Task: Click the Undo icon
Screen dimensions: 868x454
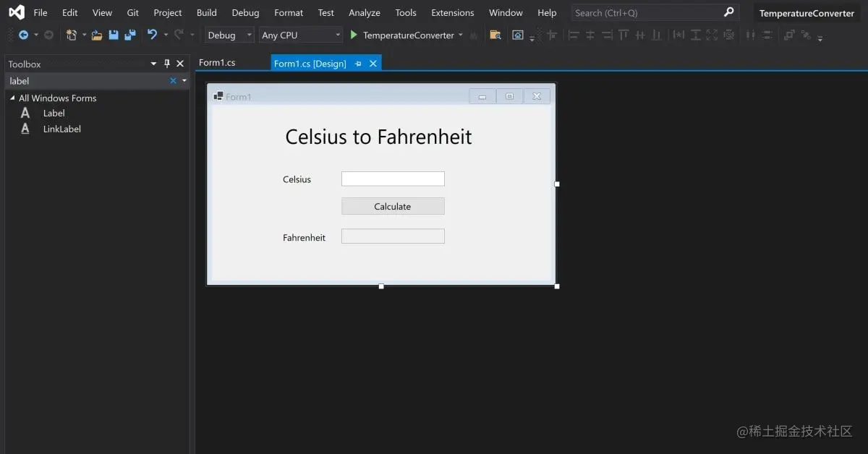Action: point(153,35)
